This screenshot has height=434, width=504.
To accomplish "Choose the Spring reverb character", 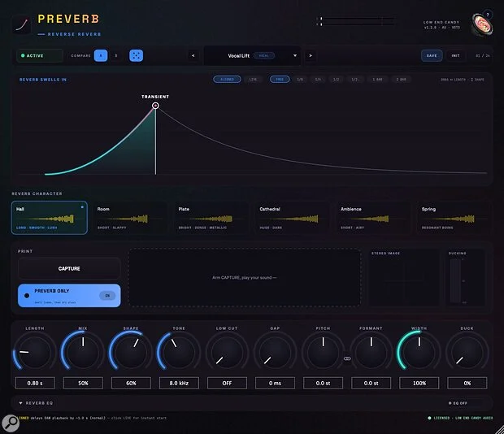I will click(x=455, y=218).
